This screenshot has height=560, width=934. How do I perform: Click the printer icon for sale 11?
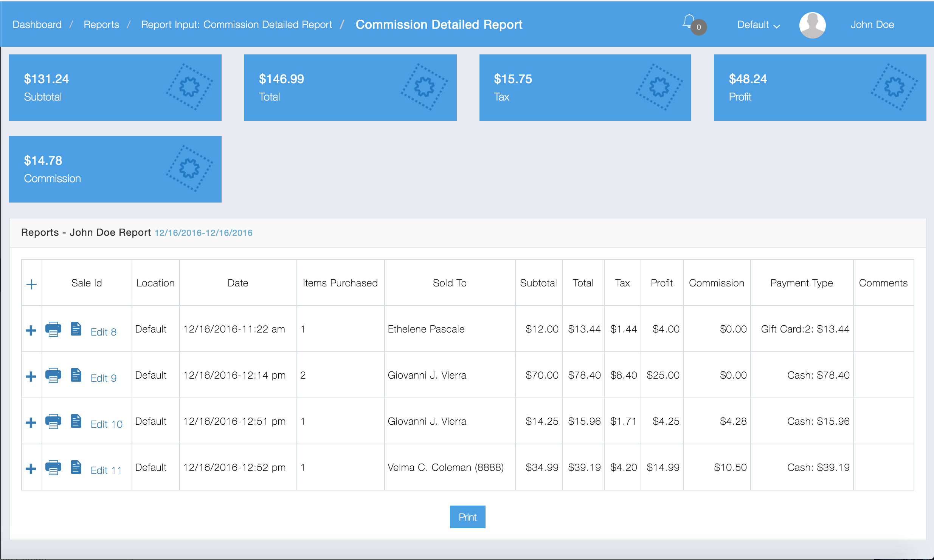click(53, 467)
